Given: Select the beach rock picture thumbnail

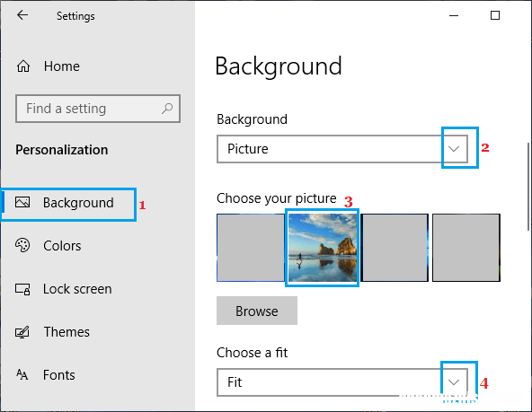Looking at the screenshot, I should point(323,248).
